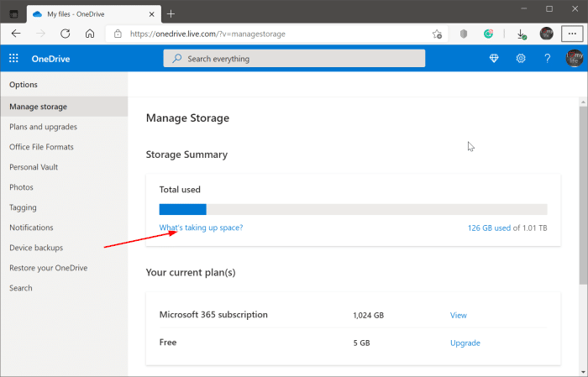Open the browser settings and more menu
Image resolution: width=588 pixels, height=377 pixels.
[x=572, y=34]
